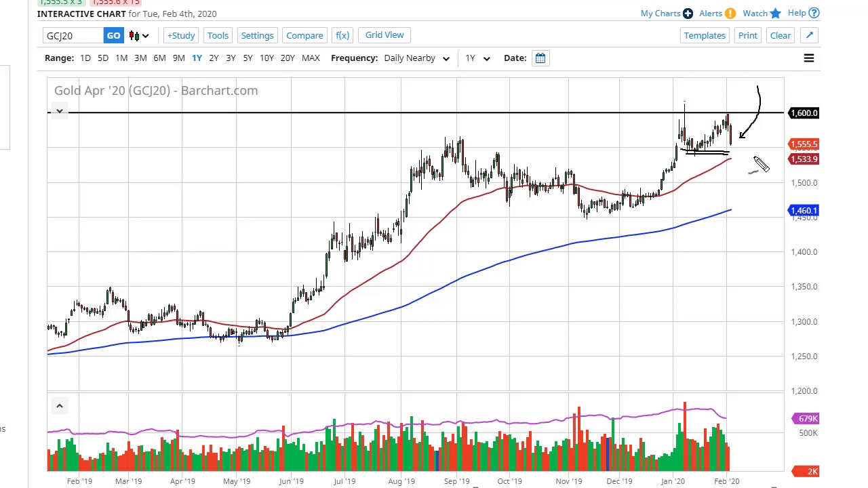
Task: Click the symbol input field GCJ20
Action: 74,35
